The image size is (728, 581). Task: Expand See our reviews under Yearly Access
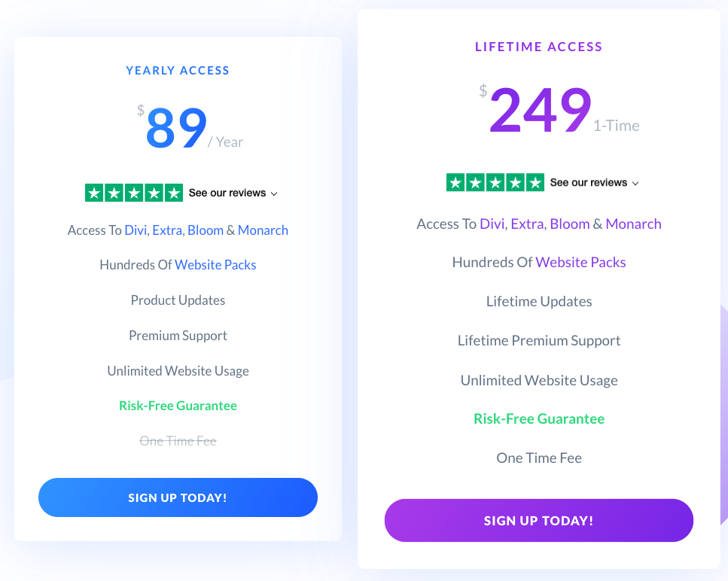click(227, 193)
